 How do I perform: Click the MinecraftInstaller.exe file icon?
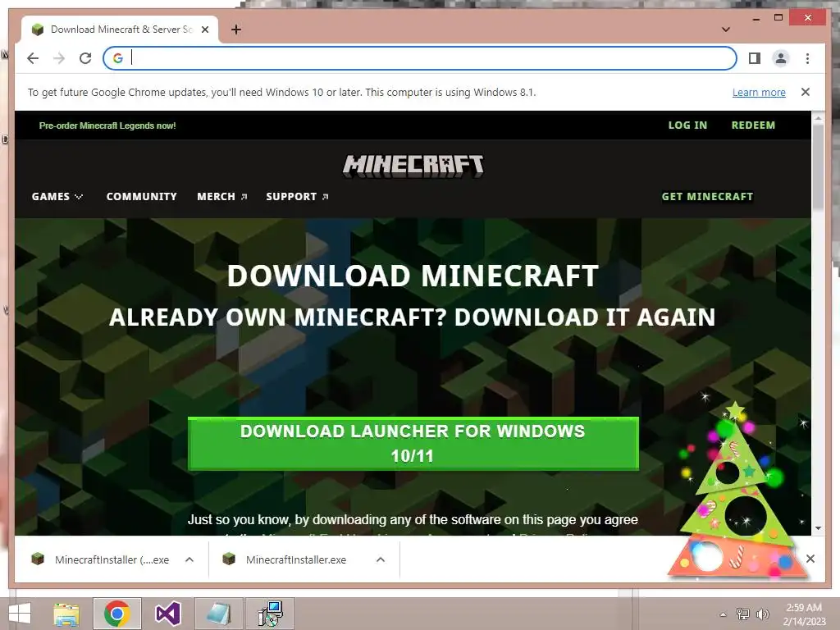click(229, 559)
